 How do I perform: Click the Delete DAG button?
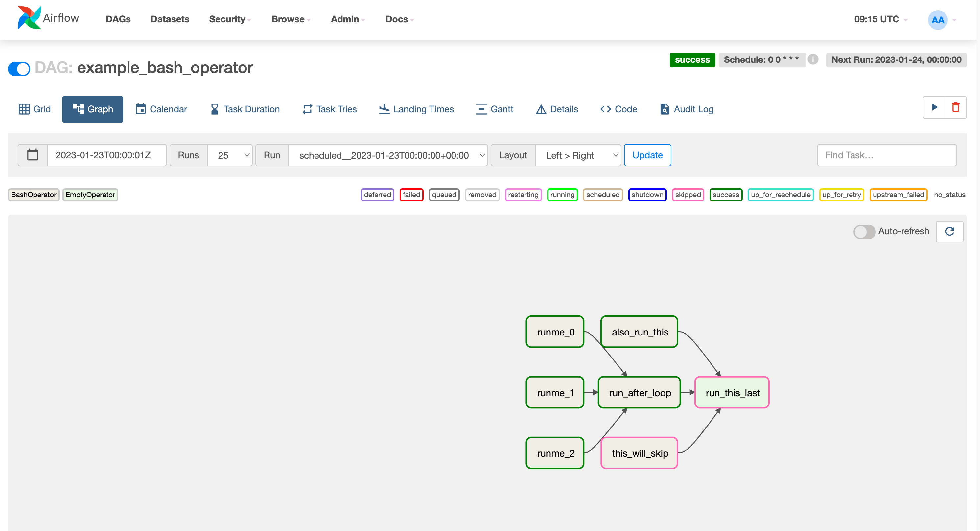tap(956, 107)
